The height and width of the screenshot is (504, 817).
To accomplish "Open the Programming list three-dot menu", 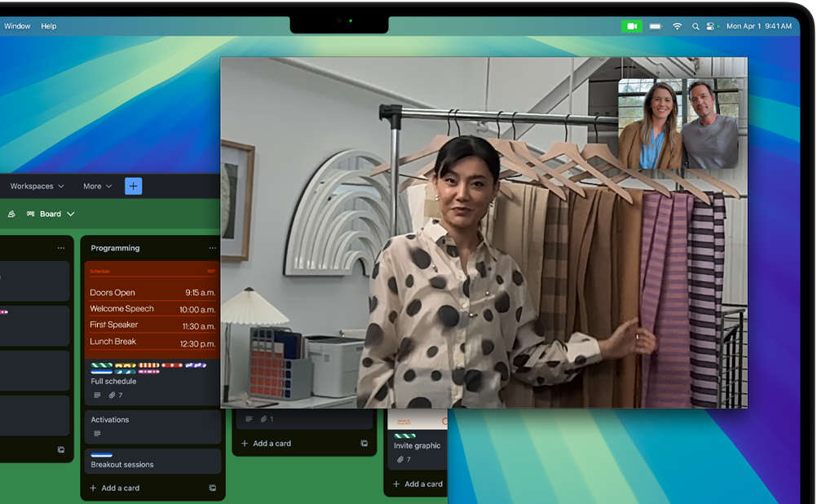I will 212,248.
